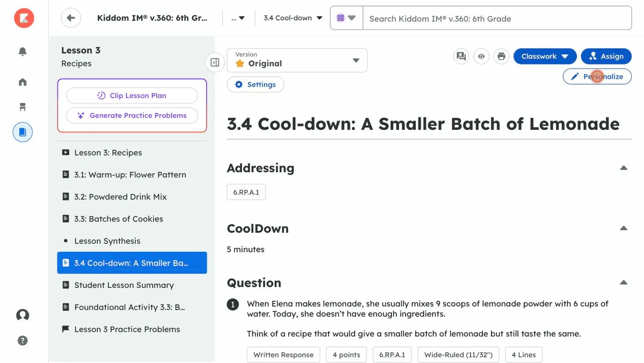Select 3.4 Cool-down: A Smaller Batch item
Viewport: 644px width, 363px height.
click(132, 263)
